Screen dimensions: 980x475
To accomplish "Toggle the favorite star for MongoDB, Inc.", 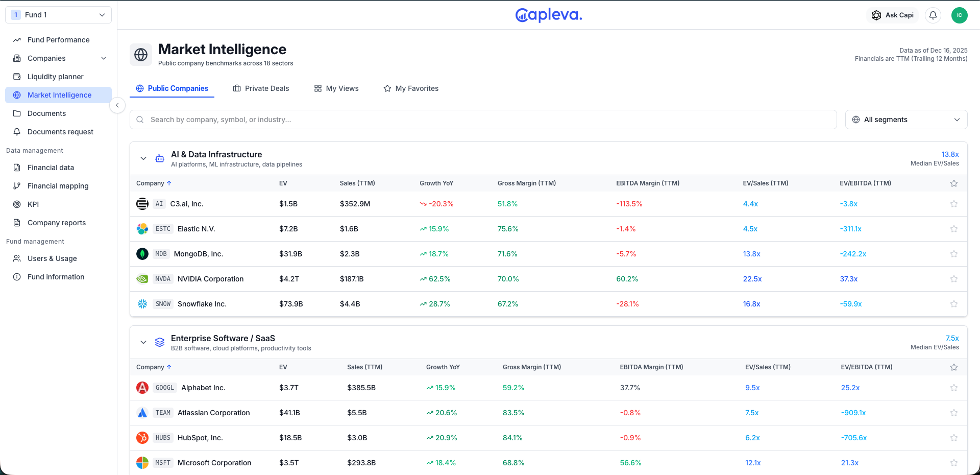I will [x=953, y=254].
